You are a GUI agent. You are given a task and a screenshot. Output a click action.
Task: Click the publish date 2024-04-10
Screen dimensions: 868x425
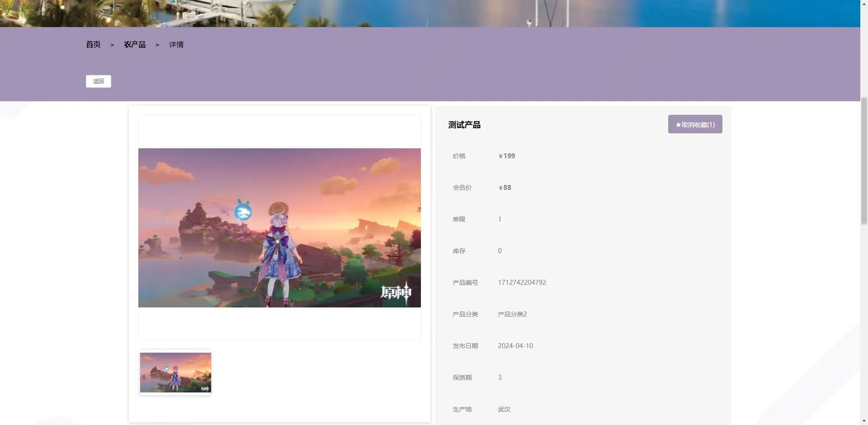515,346
